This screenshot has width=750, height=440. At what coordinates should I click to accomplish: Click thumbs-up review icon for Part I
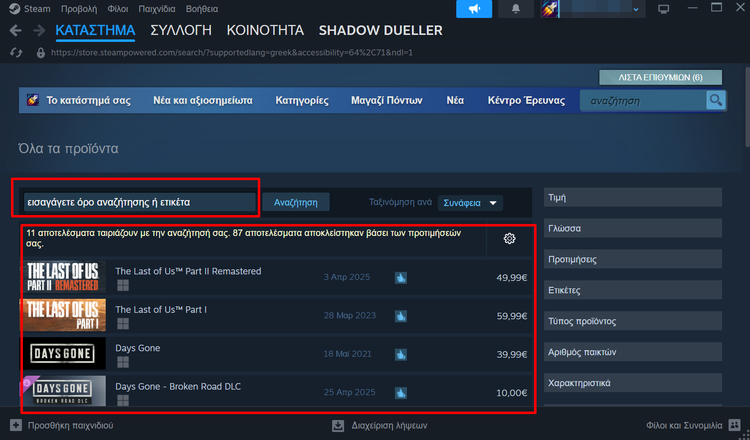click(401, 316)
